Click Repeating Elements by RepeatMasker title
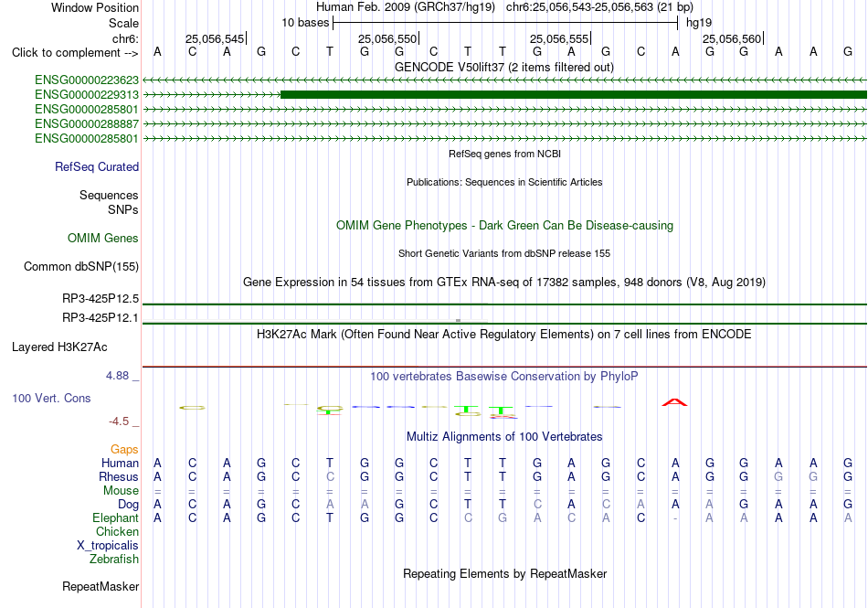Screen dimensions: 868x608 click(x=505, y=573)
